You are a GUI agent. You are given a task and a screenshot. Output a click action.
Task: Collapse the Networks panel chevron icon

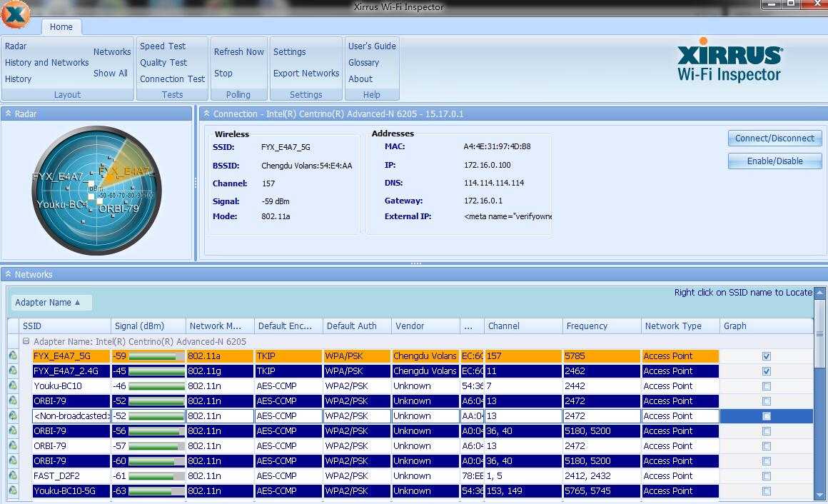coord(8,274)
